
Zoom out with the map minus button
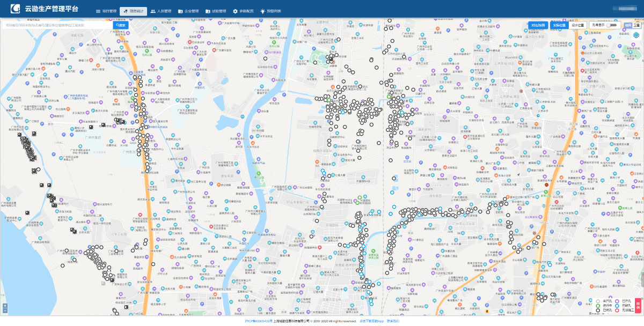coord(5,310)
